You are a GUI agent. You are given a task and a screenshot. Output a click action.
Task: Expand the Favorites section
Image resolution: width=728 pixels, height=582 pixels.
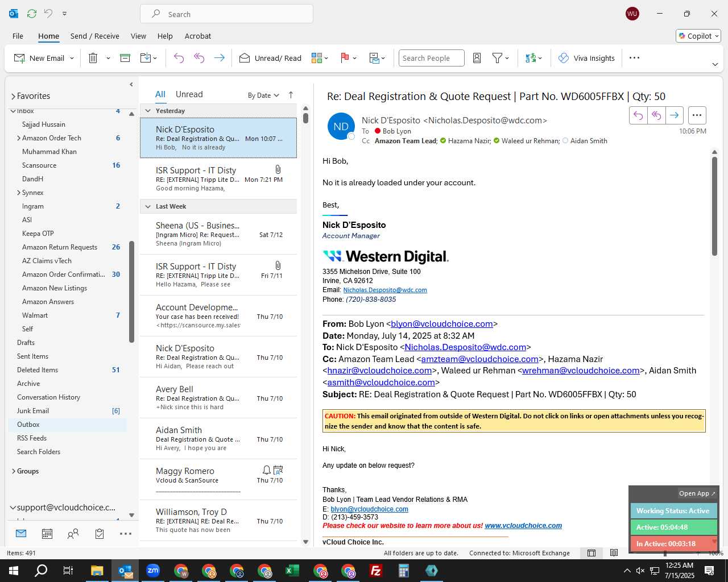tap(13, 96)
